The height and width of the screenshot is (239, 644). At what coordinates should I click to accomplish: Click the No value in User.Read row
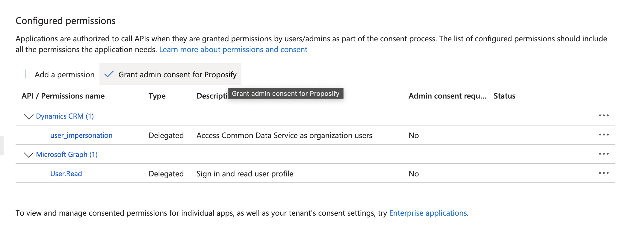[414, 174]
